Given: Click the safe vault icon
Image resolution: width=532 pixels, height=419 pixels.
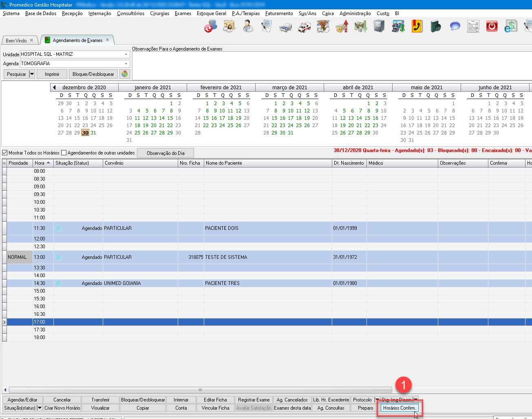Looking at the screenshot, I should [379, 26].
